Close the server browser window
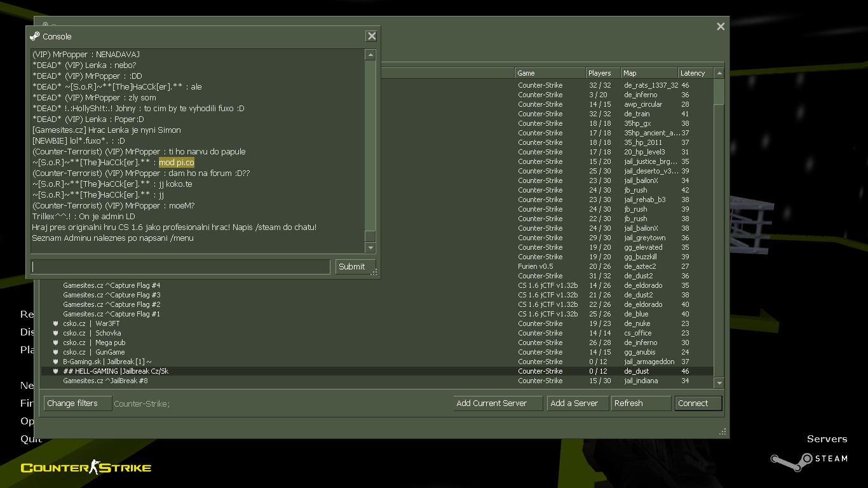The width and height of the screenshot is (868, 488). [x=721, y=27]
